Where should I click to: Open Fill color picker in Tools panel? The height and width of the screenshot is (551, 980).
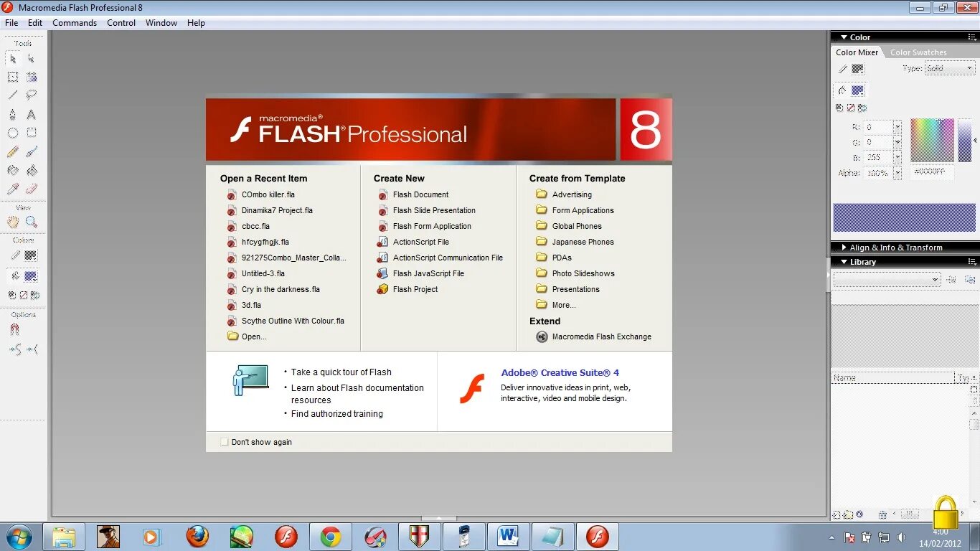[x=31, y=276]
